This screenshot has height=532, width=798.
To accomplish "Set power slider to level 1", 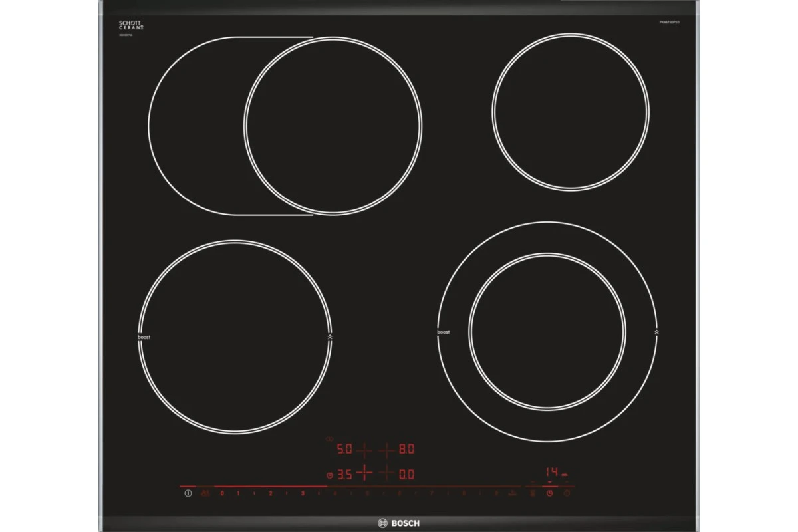I will tap(237, 493).
